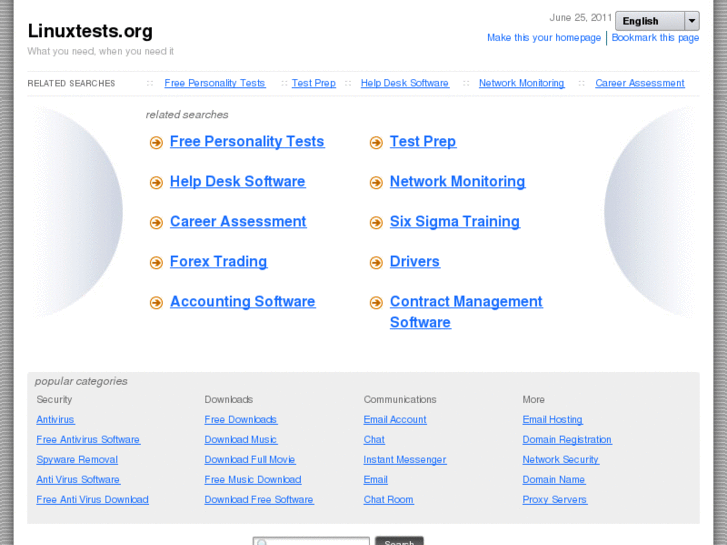Click the orange arrow icon beside Help Desk Software

[156, 183]
